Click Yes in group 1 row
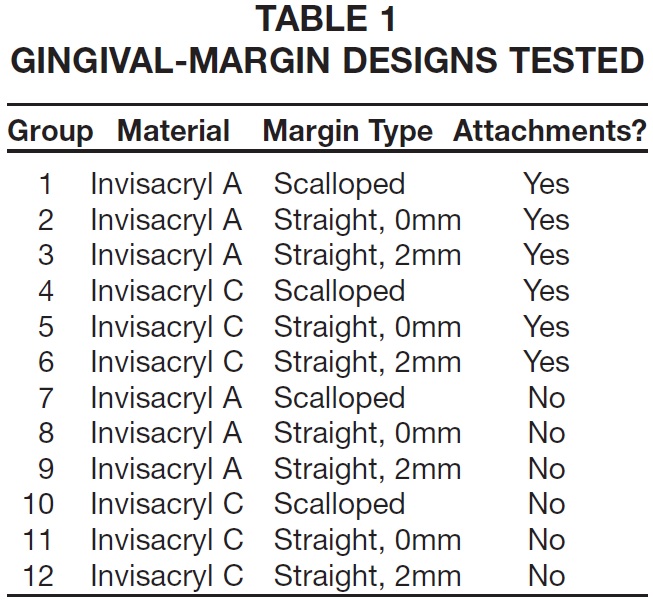The width and height of the screenshot is (653, 607). click(546, 184)
